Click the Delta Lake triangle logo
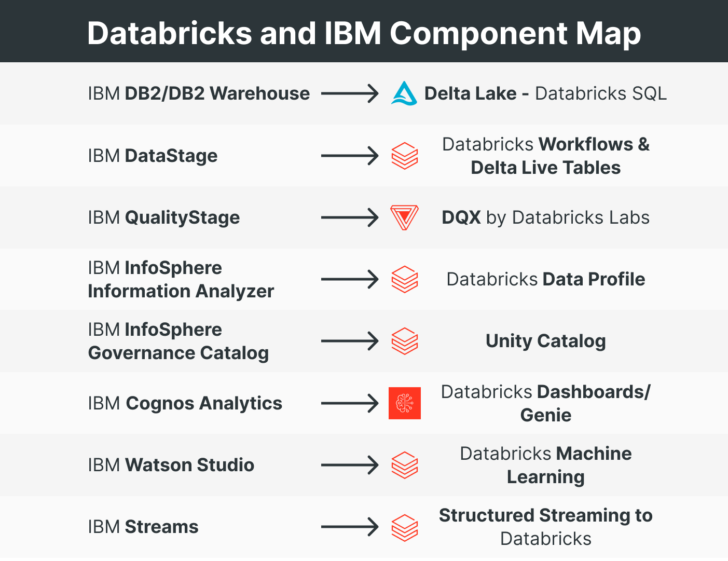Screen dimensions: 728x561 [x=405, y=93]
